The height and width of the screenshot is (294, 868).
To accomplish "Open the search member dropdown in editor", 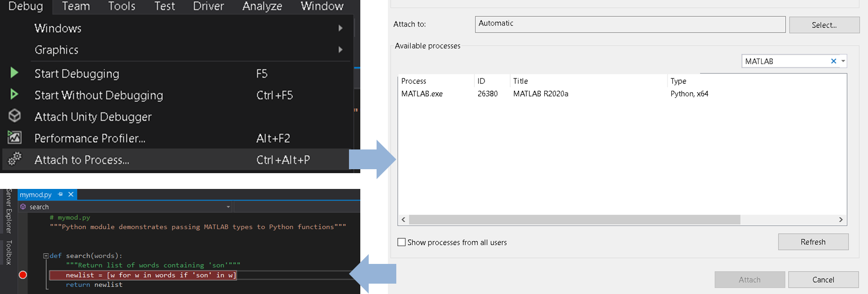I will tap(228, 207).
